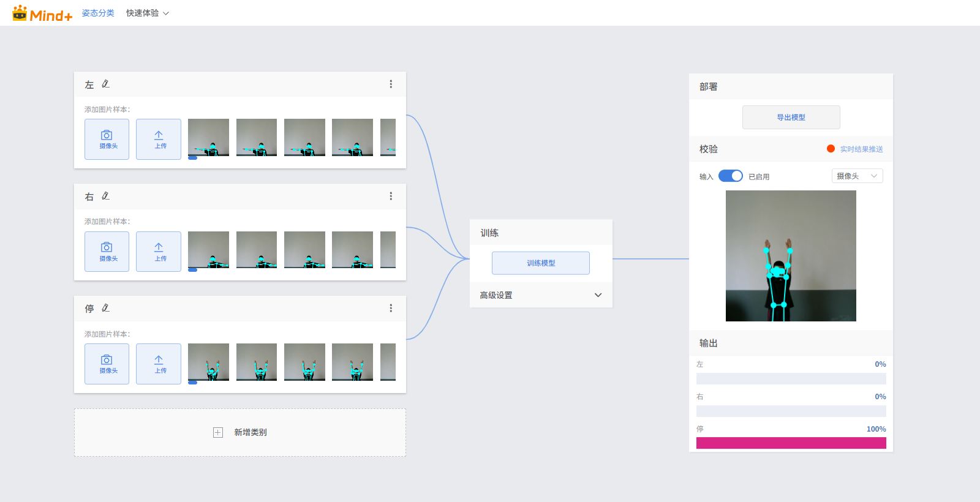Viewport: 980px width, 502px height.
Task: Click the 停 class title text
Action: pos(89,309)
